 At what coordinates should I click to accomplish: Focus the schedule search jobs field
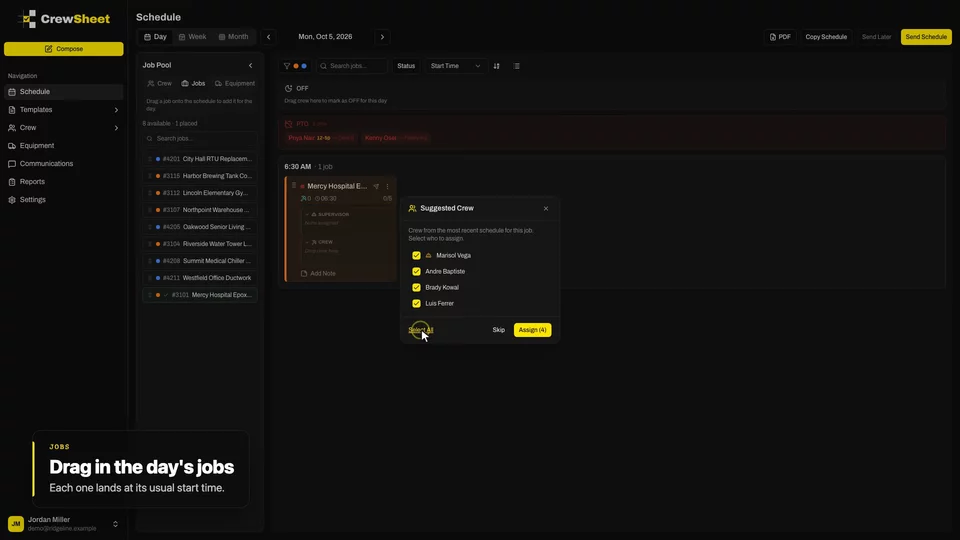click(x=352, y=66)
